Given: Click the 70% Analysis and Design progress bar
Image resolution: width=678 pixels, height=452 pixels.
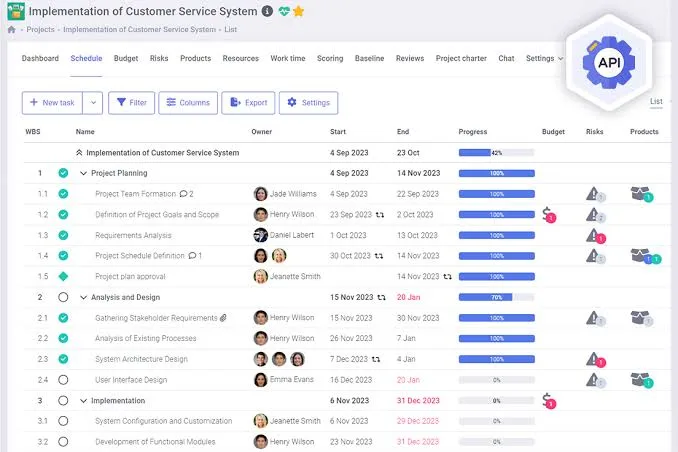Looking at the screenshot, I should pyautogui.click(x=496, y=297).
